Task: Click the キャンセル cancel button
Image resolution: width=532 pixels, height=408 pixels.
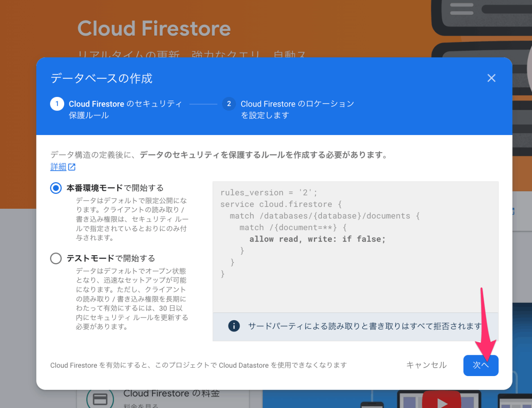Action: [x=426, y=365]
